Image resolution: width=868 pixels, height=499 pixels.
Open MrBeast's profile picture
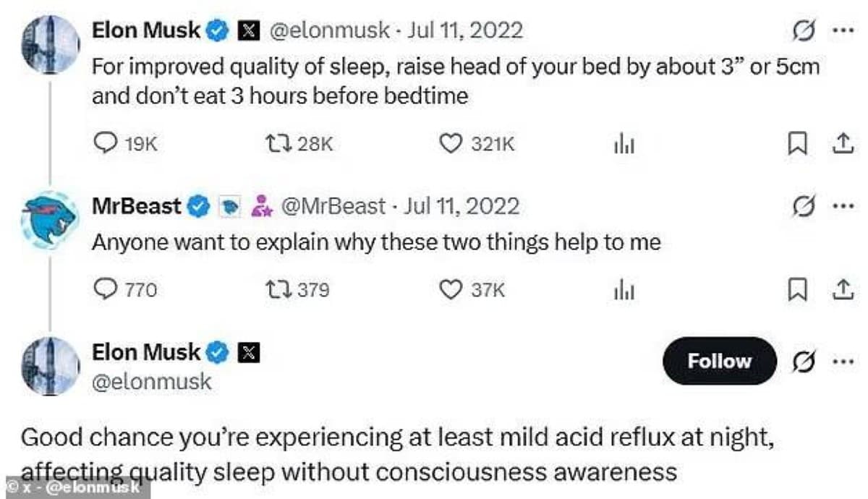point(49,221)
